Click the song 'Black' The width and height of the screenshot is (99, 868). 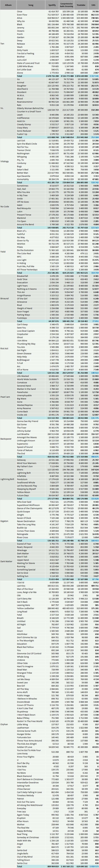tap(19, 24)
